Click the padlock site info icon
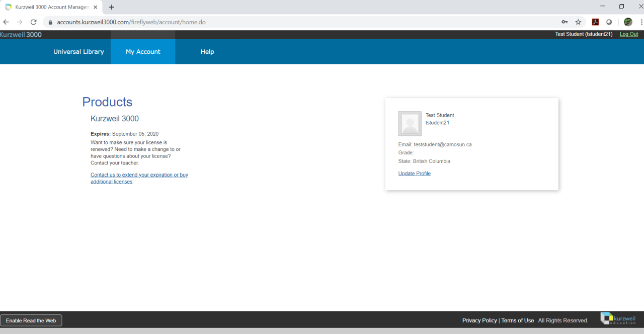Screen dimensions: 644x334 [x=50, y=22]
